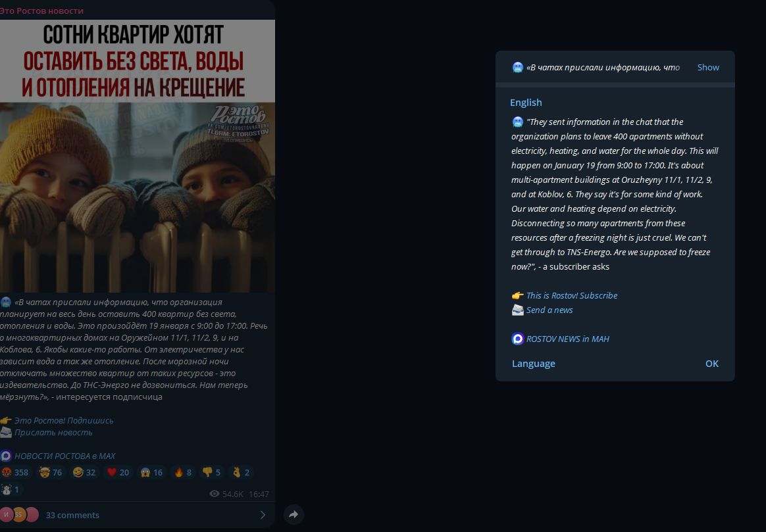This screenshot has width=766, height=532.
Task: Open the Language selector in the translation panel
Action: pyautogui.click(x=534, y=364)
